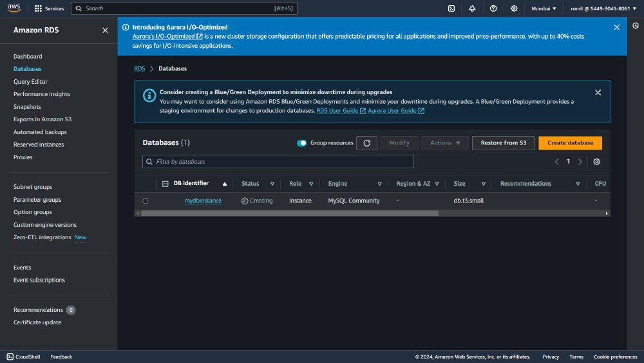Collapse grouped rows via DB identifier minus icon
This screenshot has height=363, width=644.
pyautogui.click(x=165, y=184)
